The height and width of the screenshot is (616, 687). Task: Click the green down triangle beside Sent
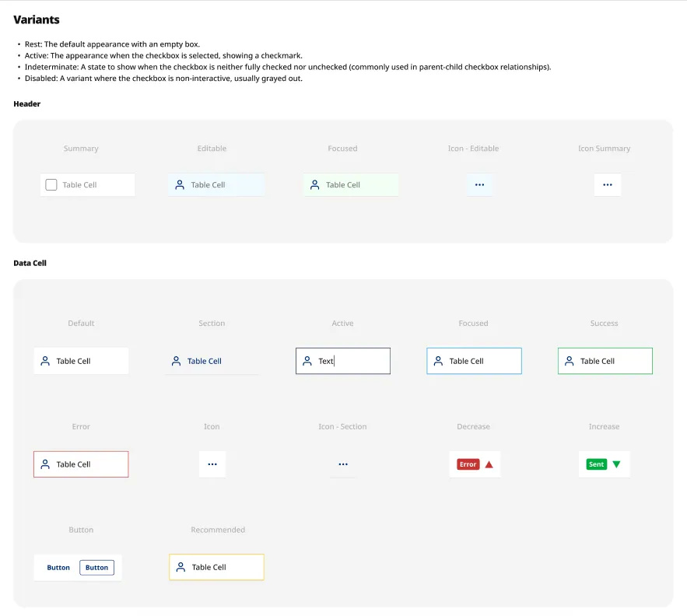616,464
